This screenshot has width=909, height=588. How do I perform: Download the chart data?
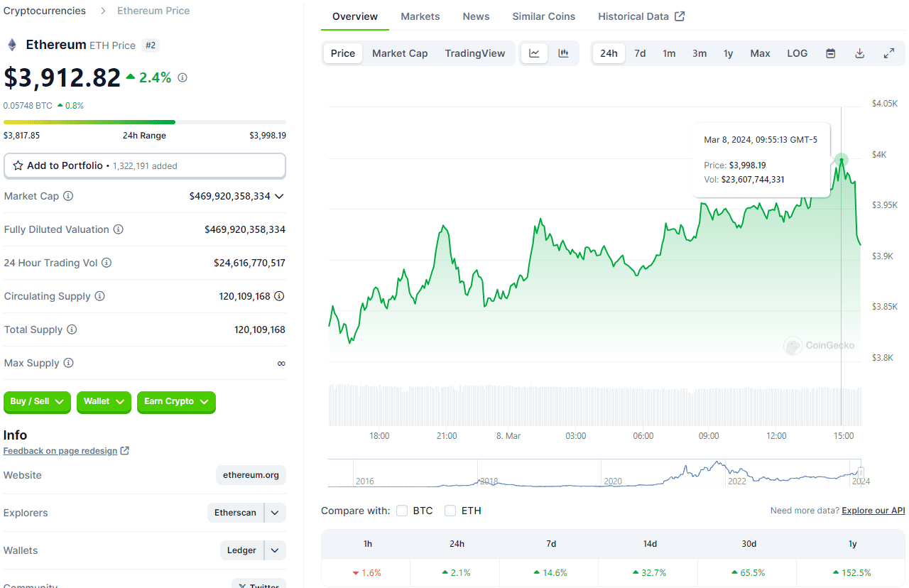coord(859,53)
